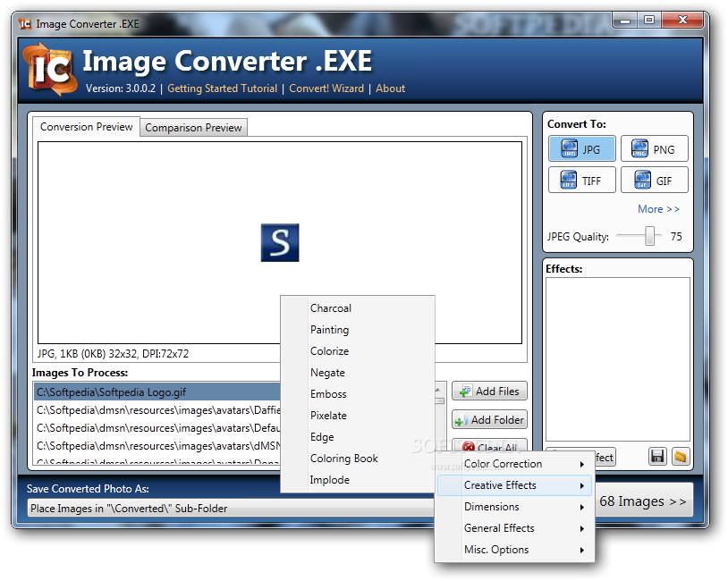This screenshot has width=728, height=581.
Task: Click the images list scrollbar up arrow
Action: tap(438, 389)
